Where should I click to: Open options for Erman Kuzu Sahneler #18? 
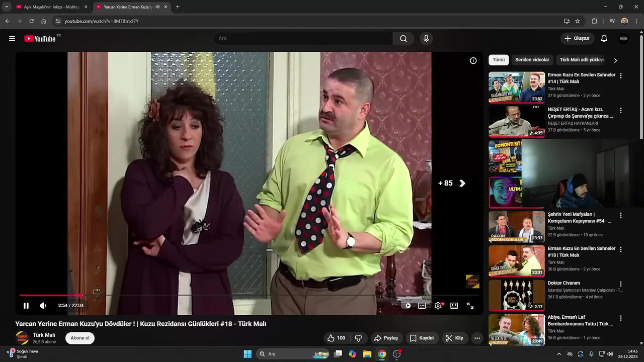[x=620, y=249]
